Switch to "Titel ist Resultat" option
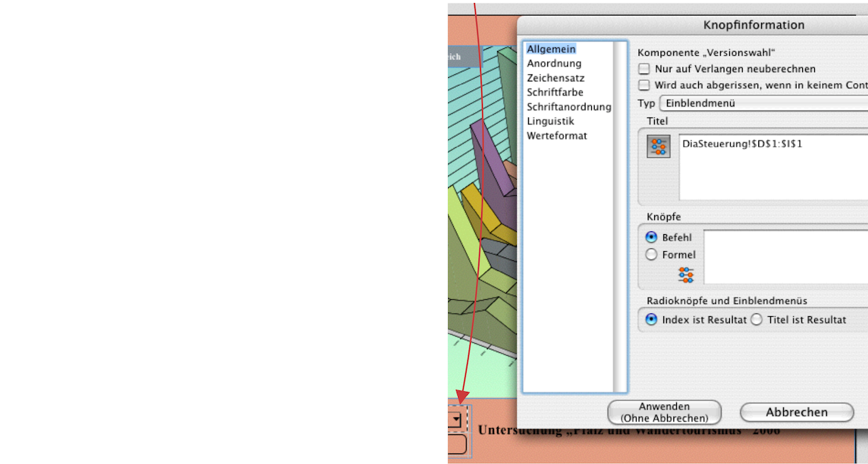This screenshot has height=464, width=868. point(757,320)
